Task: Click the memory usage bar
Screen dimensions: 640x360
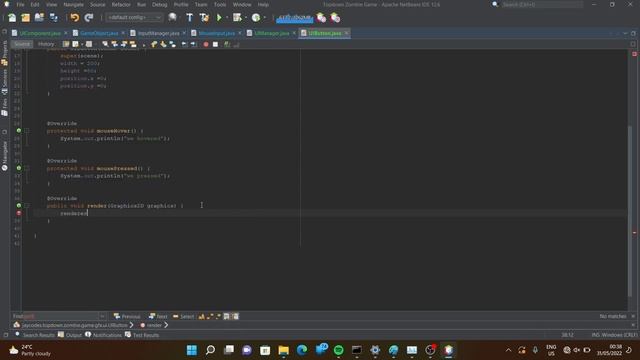Action: coord(295,18)
